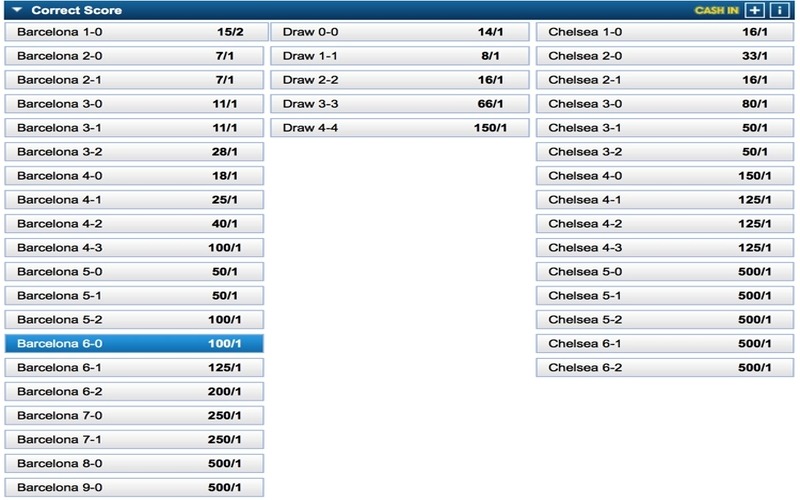Select Draw 1-1 at 8/1
Viewport: 800px width, 500px height.
(x=399, y=56)
